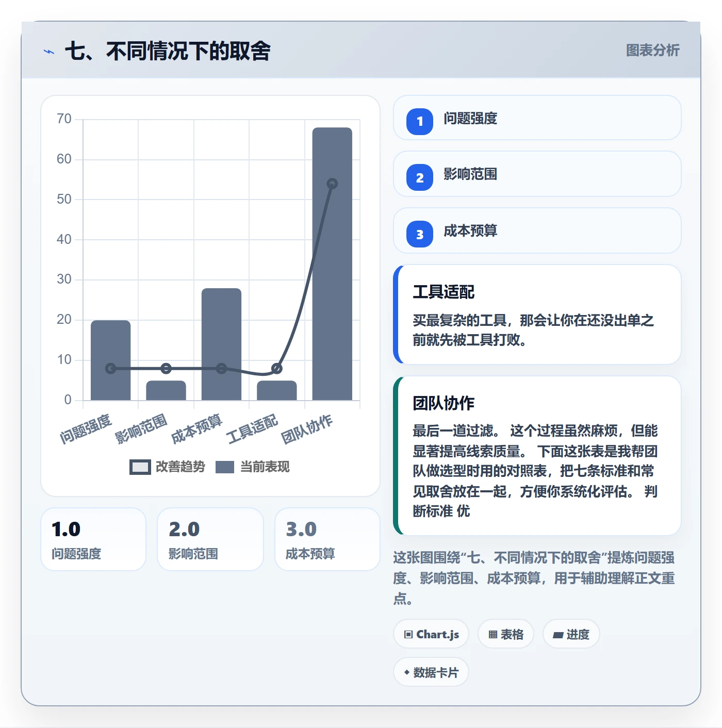Click the blue number 2 badge
The width and height of the screenshot is (722, 728).
pyautogui.click(x=420, y=177)
